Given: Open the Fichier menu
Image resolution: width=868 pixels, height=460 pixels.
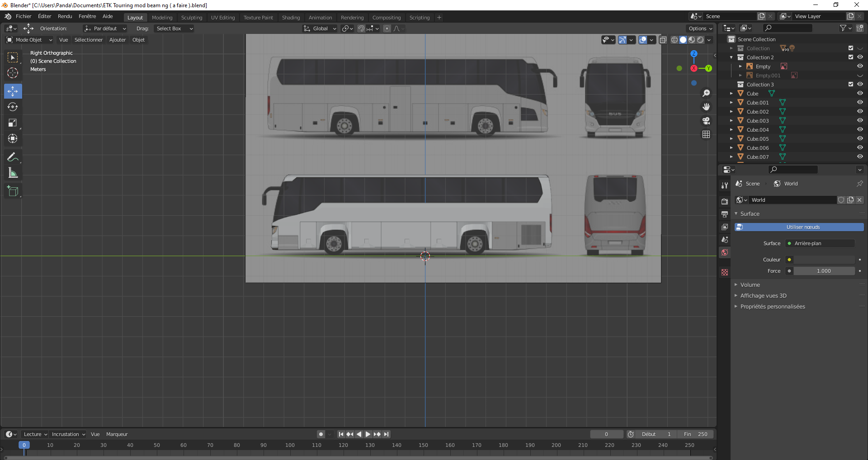Looking at the screenshot, I should [24, 16].
